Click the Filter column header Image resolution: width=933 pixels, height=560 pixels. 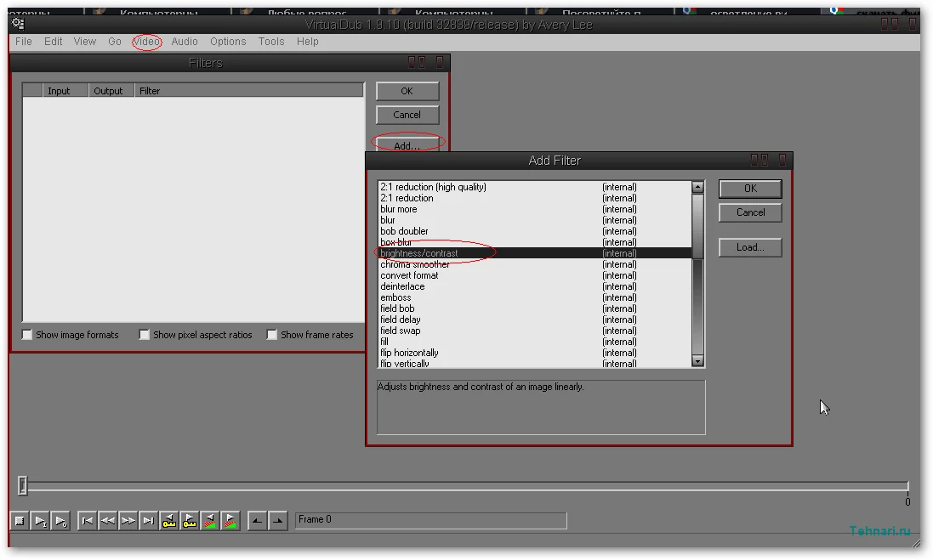tap(248, 90)
